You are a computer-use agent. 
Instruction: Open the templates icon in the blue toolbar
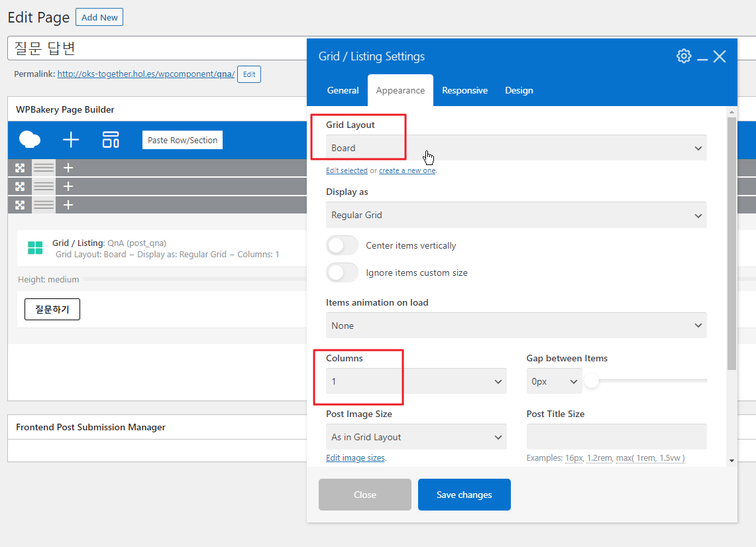pos(111,140)
